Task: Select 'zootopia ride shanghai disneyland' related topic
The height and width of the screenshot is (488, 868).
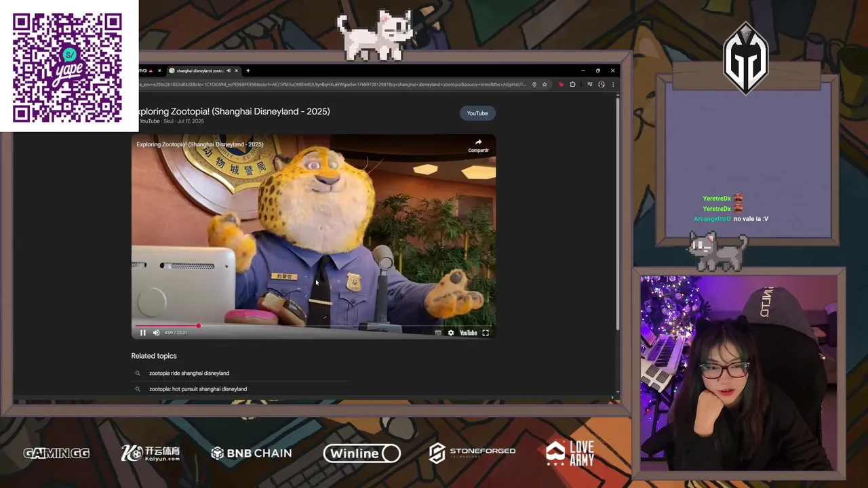Action: tap(189, 373)
